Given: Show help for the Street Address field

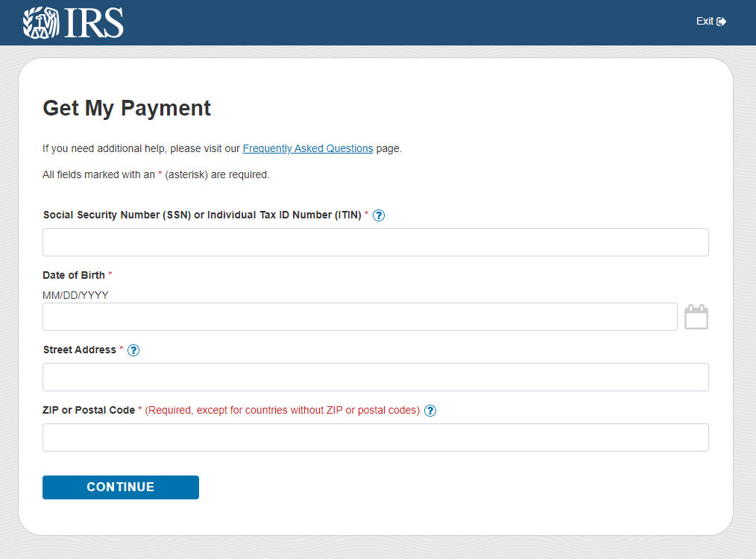Looking at the screenshot, I should click(133, 350).
